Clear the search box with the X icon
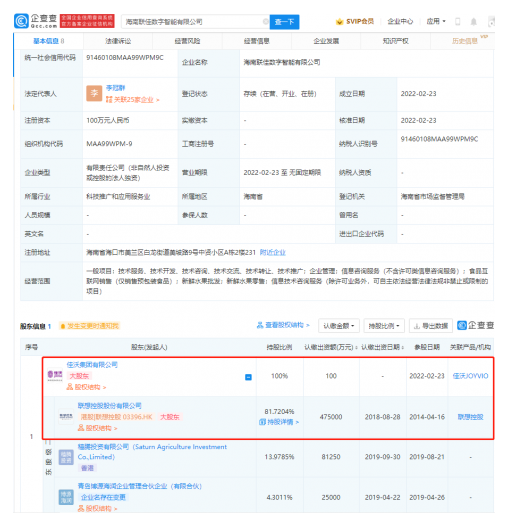The height and width of the screenshot is (521, 506). tap(266, 22)
